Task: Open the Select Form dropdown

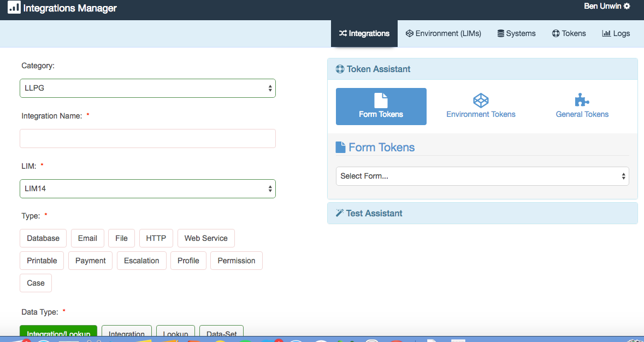Action: click(482, 176)
